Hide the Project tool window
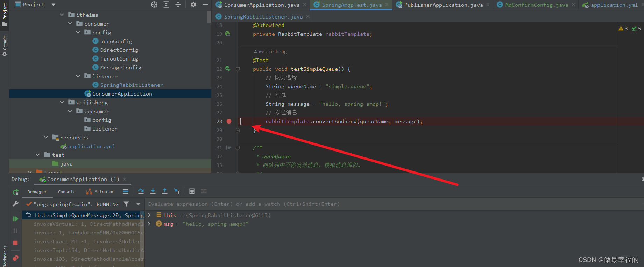 pos(205,5)
